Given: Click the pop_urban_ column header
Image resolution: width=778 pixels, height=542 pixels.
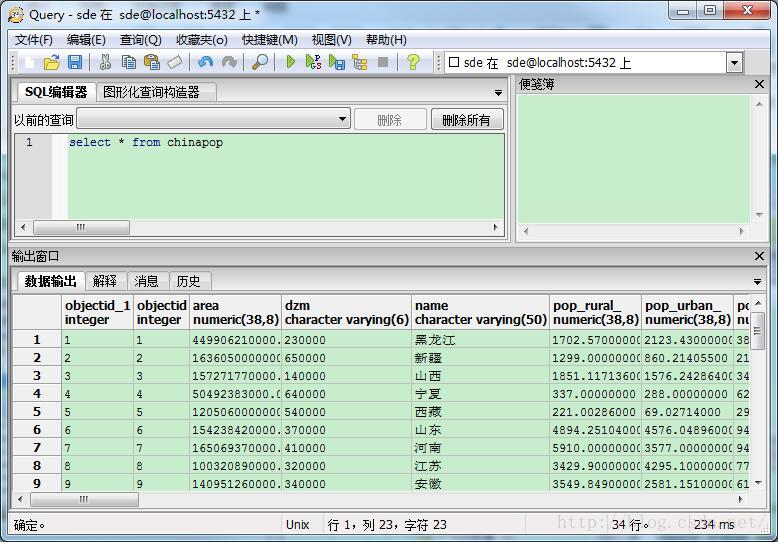Looking at the screenshot, I should click(x=687, y=312).
